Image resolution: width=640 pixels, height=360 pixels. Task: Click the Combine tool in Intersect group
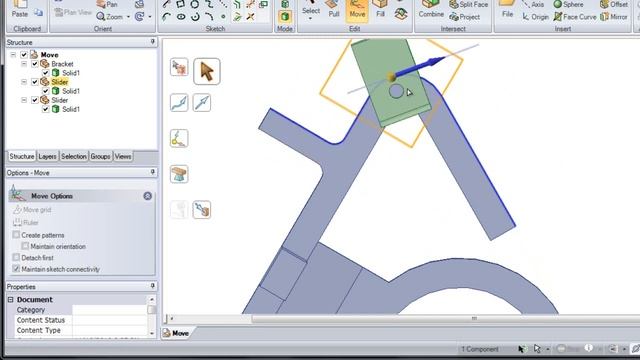(431, 9)
